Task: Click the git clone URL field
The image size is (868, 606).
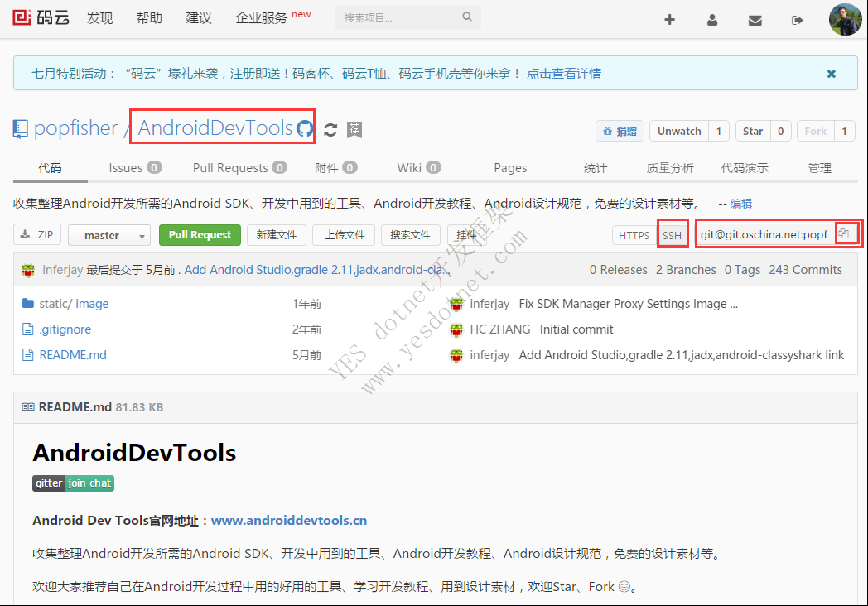Action: click(x=764, y=234)
